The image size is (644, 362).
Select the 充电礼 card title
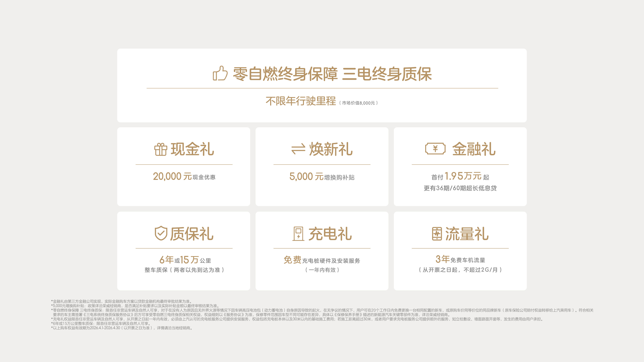point(330,234)
